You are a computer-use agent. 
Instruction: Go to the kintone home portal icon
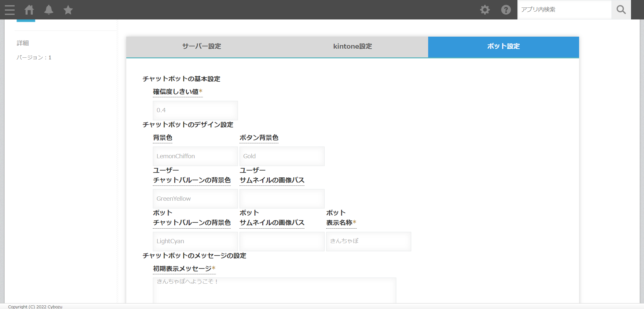pyautogui.click(x=29, y=10)
